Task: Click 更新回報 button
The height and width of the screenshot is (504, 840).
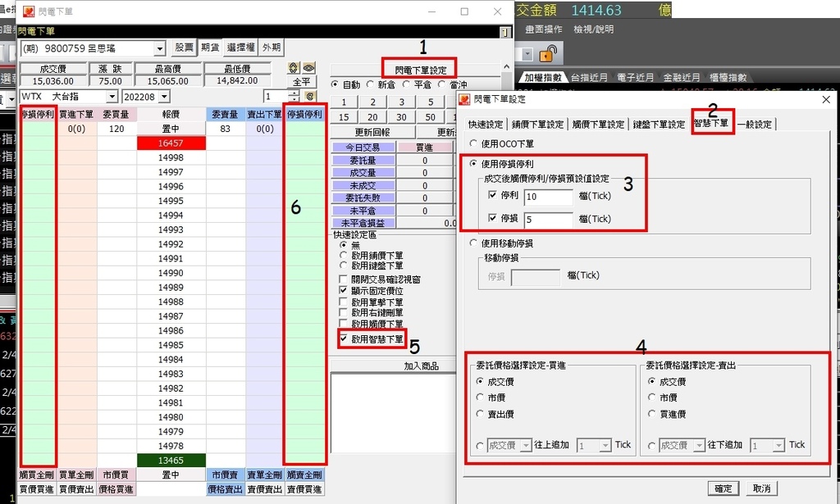Action: coord(372,132)
